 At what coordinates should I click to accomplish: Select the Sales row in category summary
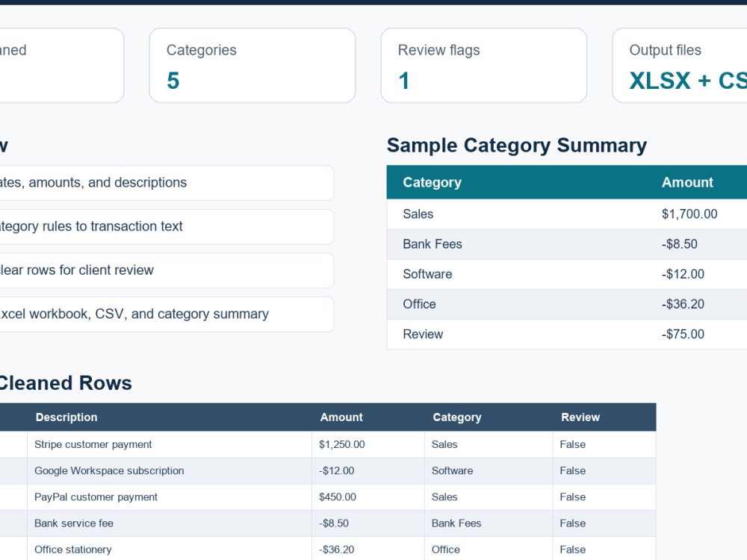pyautogui.click(x=567, y=214)
